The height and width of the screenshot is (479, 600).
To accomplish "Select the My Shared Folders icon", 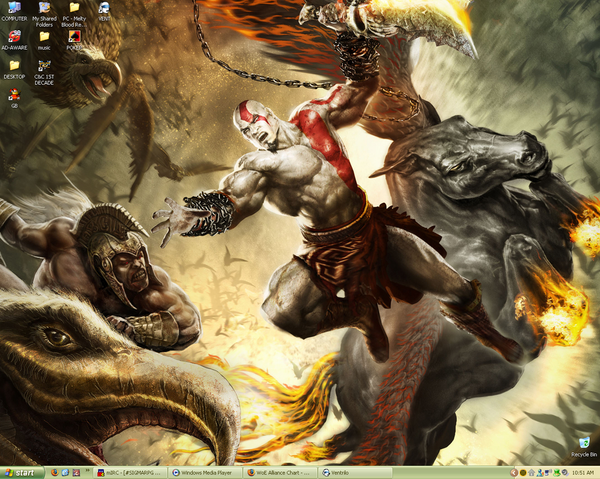I will tap(44, 14).
